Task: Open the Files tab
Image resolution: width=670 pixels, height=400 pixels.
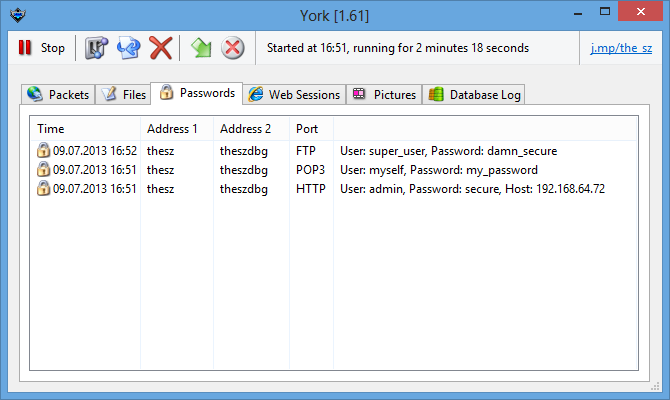Action: (123, 94)
